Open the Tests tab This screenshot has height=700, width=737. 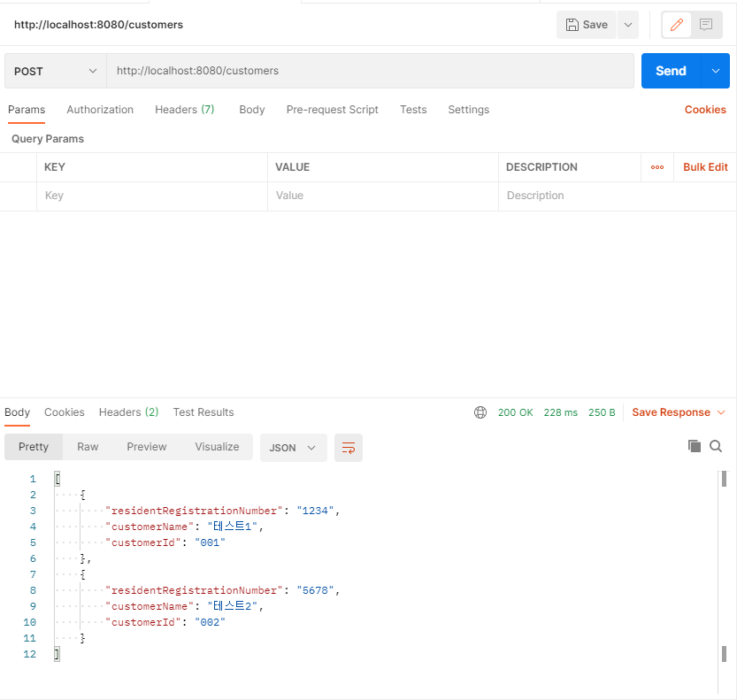click(x=413, y=110)
